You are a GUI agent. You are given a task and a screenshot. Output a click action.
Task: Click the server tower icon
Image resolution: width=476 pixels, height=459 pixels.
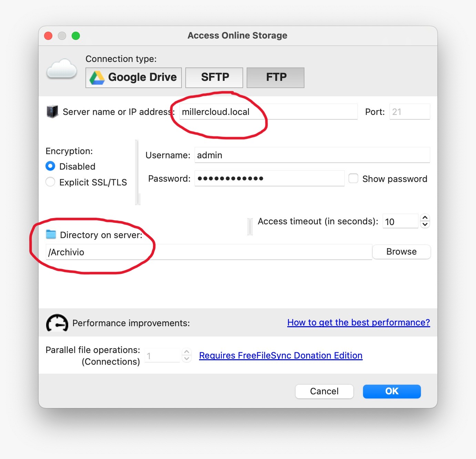pyautogui.click(x=52, y=112)
